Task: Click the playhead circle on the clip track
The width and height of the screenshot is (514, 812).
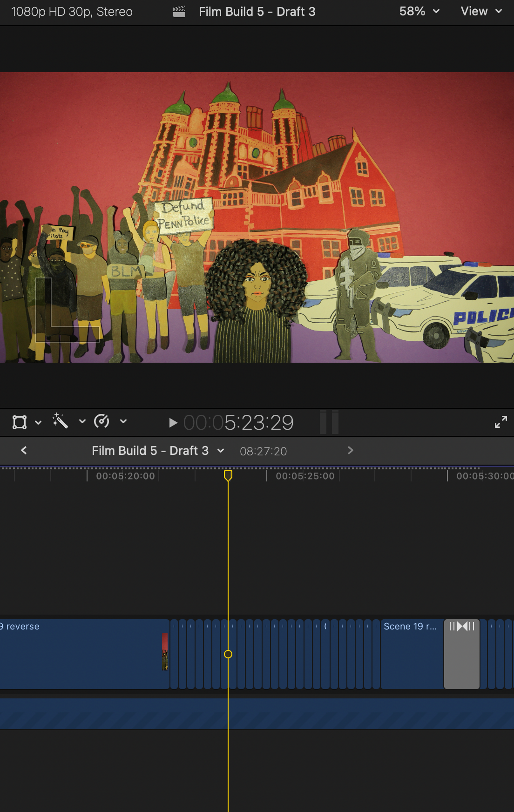Action: pos(228,654)
